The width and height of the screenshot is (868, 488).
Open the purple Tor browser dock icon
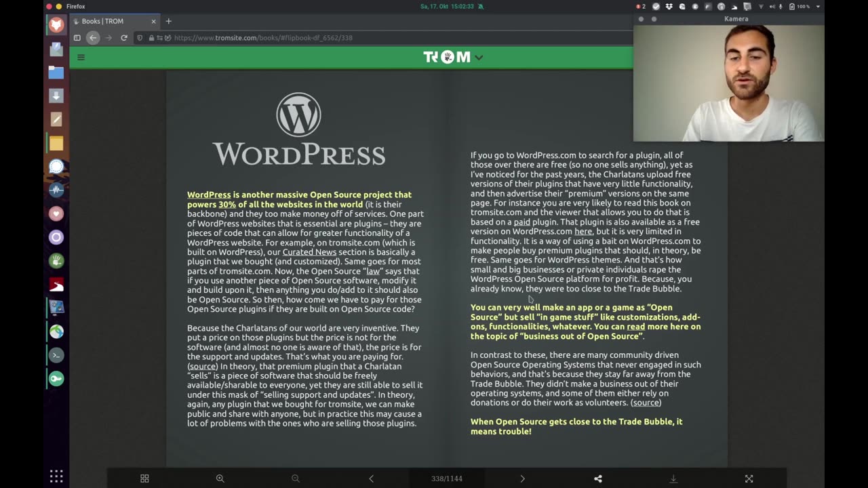point(56,237)
